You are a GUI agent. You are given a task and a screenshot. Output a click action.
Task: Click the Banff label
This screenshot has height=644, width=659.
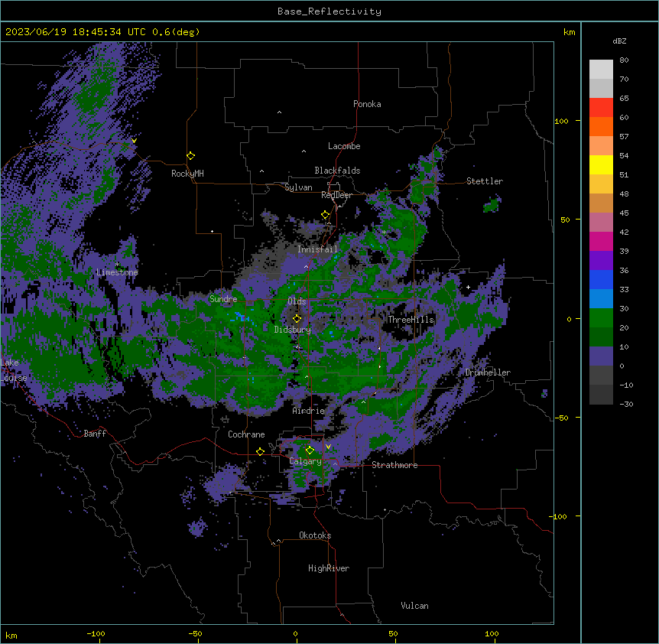click(x=95, y=434)
